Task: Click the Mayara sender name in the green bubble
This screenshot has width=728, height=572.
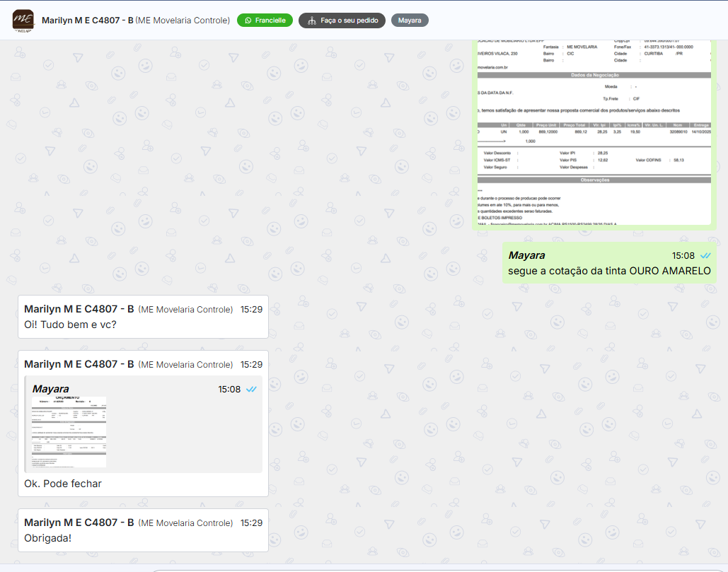Action: point(527,255)
